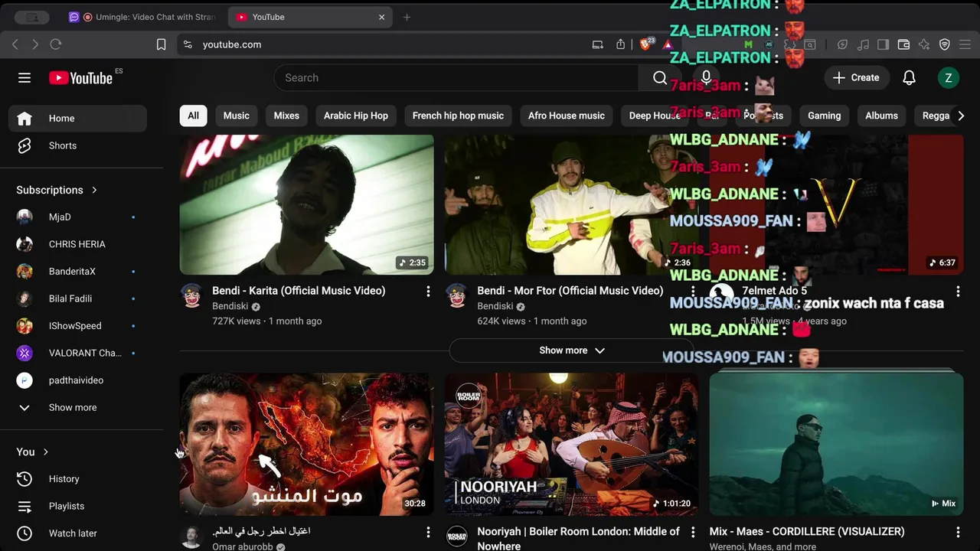Open Playlists in the sidebar

[x=77, y=506]
